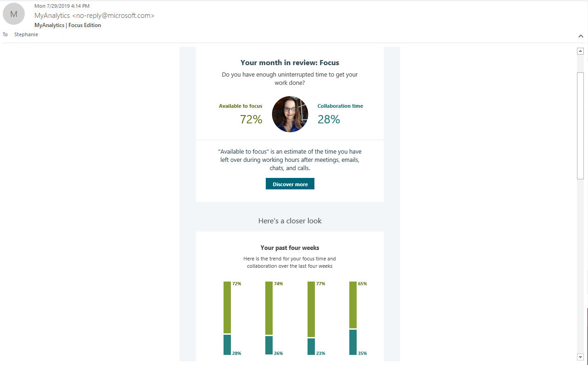Select the green 74% focus bar
Screen dimensions: 588x365
pyautogui.click(x=269, y=308)
